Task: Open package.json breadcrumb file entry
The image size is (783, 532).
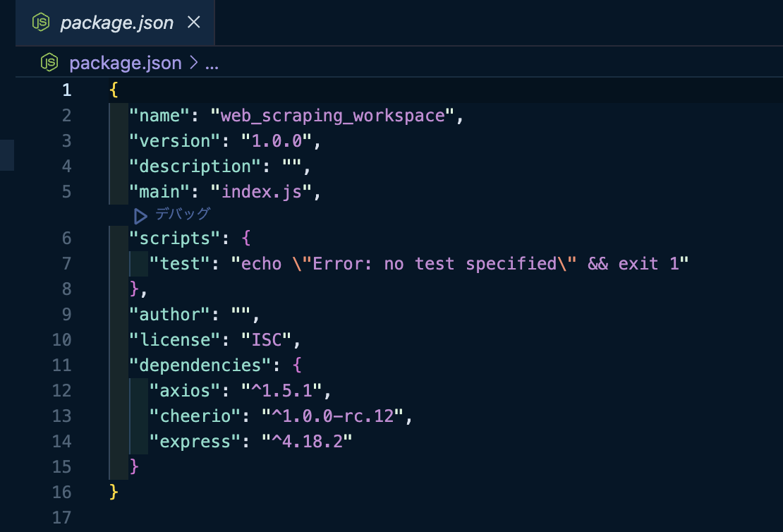Action: [x=126, y=63]
